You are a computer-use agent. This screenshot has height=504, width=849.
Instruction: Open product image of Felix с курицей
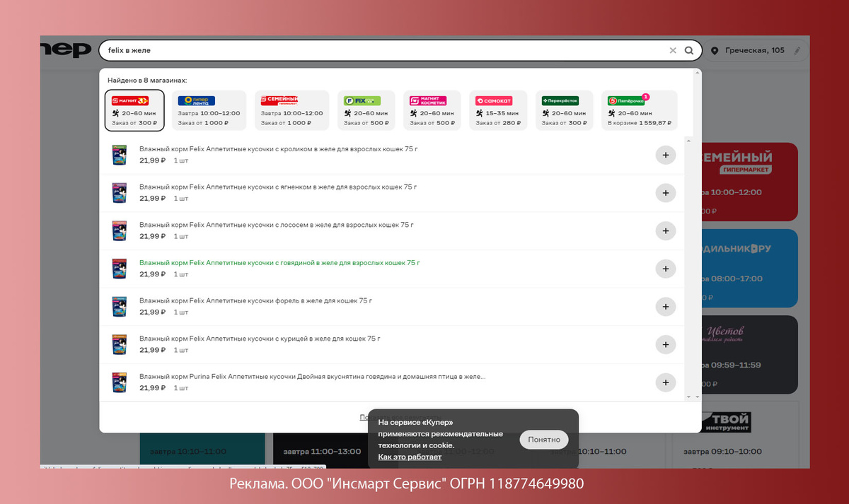click(119, 344)
